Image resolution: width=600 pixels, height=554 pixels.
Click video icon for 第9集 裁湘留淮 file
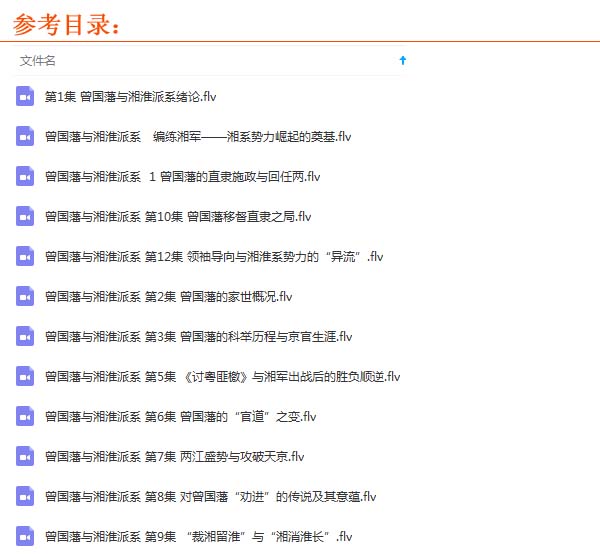25,536
